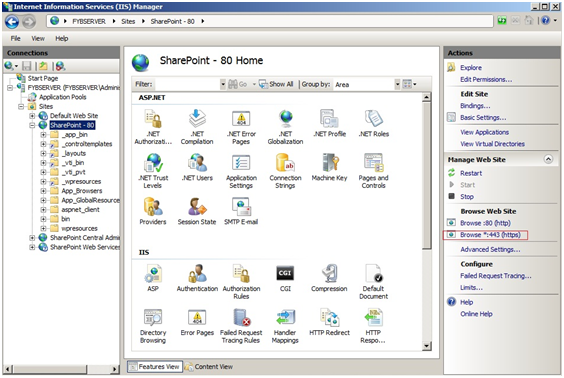Screen dimensions: 564x378
Task: Open the Machine Key feature
Action: (329, 167)
